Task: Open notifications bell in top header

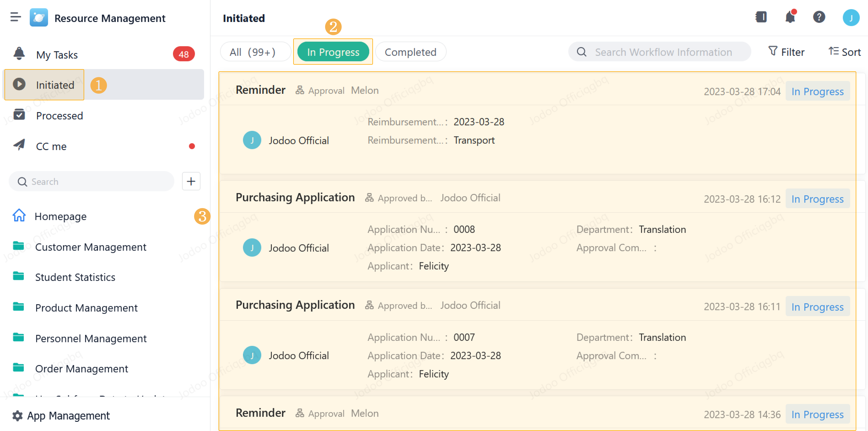Action: [790, 16]
